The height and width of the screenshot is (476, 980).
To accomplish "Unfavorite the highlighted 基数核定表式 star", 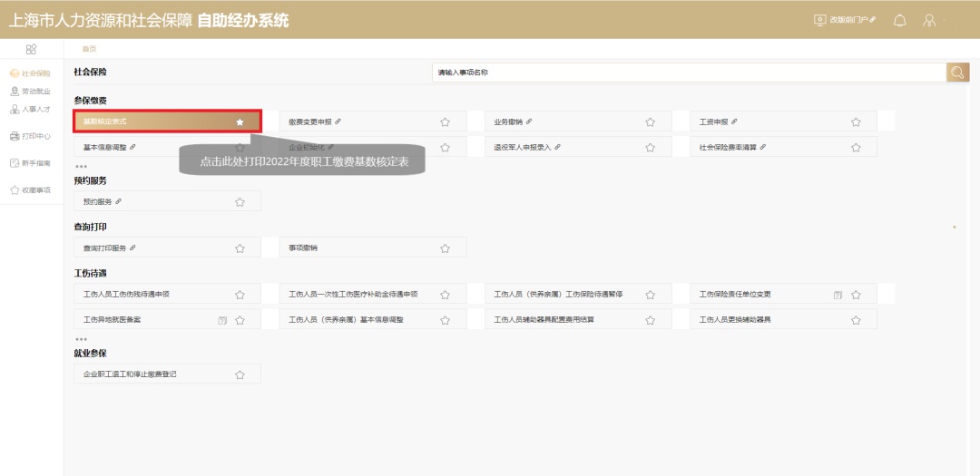I will [240, 121].
